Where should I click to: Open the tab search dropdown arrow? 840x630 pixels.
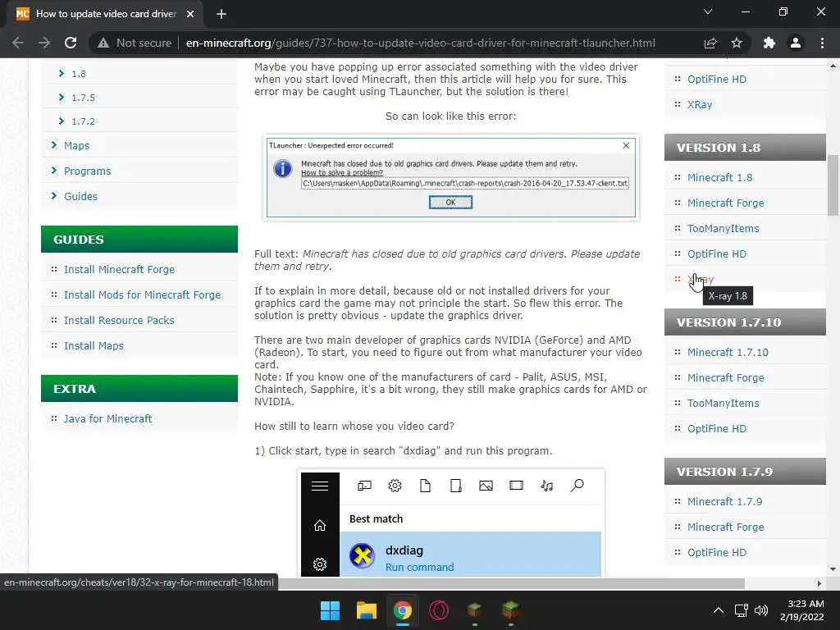708,11
